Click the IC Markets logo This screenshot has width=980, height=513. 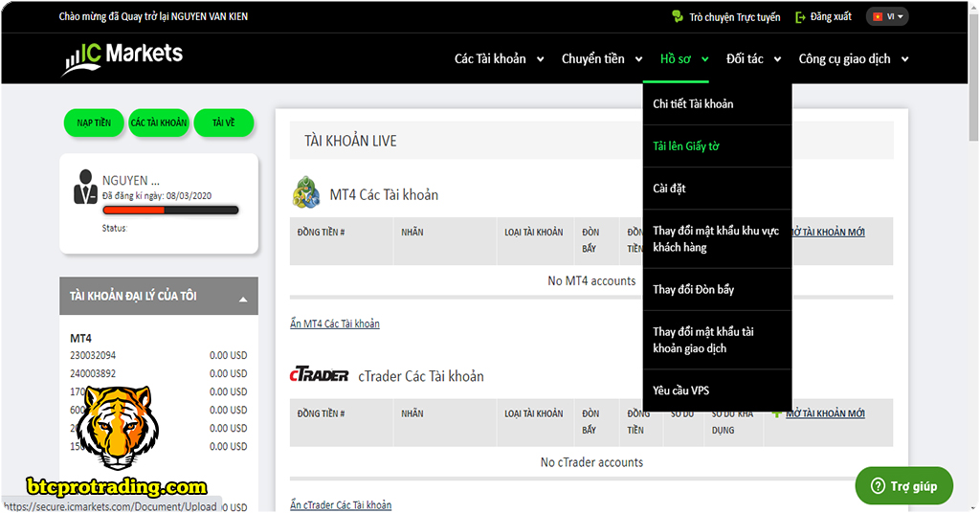pyautogui.click(x=122, y=57)
